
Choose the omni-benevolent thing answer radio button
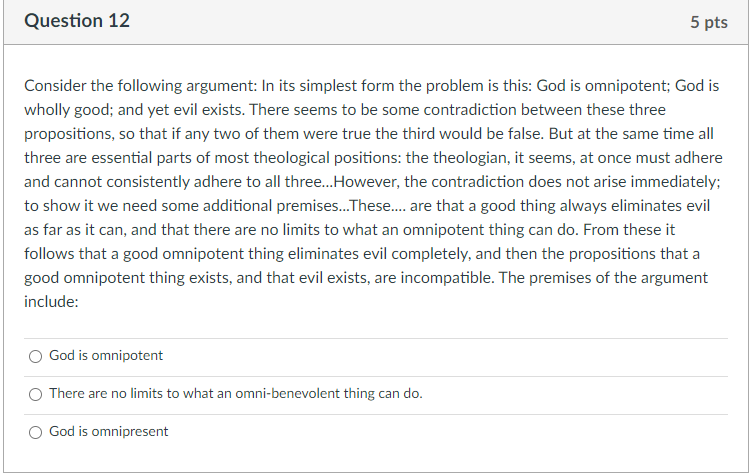coord(35,394)
